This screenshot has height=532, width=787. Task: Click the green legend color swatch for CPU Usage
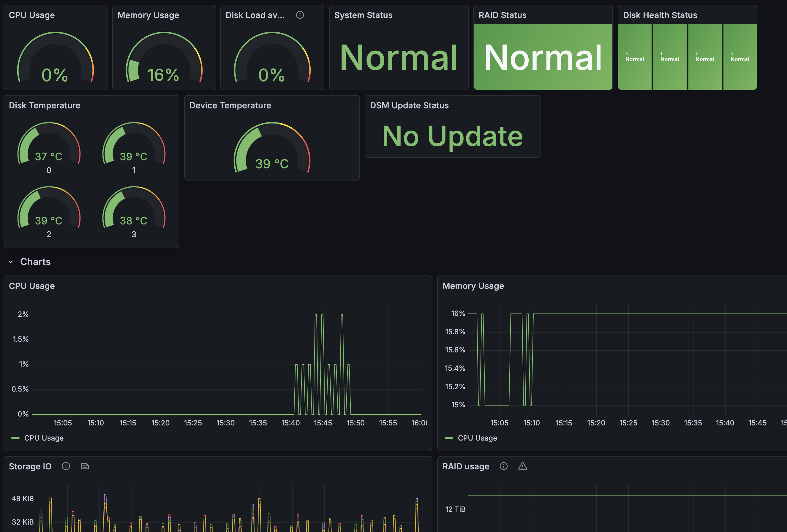tap(15, 438)
